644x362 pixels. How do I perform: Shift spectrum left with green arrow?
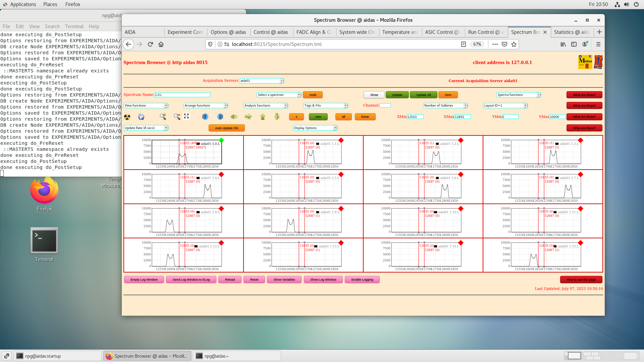point(234,117)
